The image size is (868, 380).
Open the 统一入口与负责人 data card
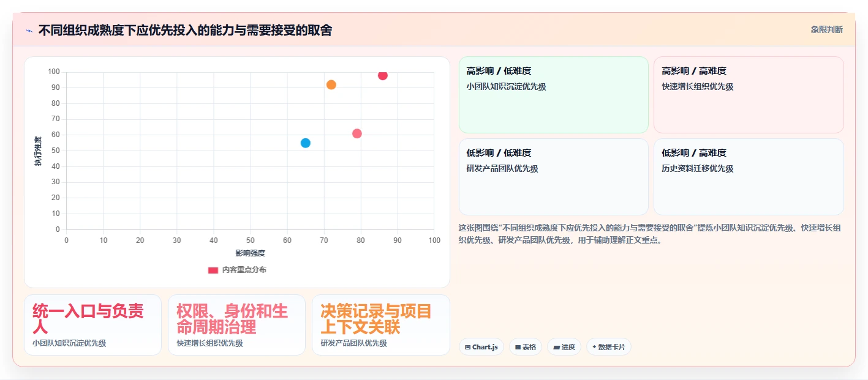(92, 325)
